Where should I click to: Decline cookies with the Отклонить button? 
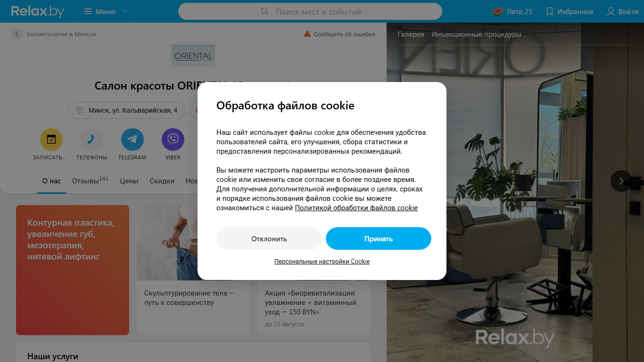coord(269,239)
